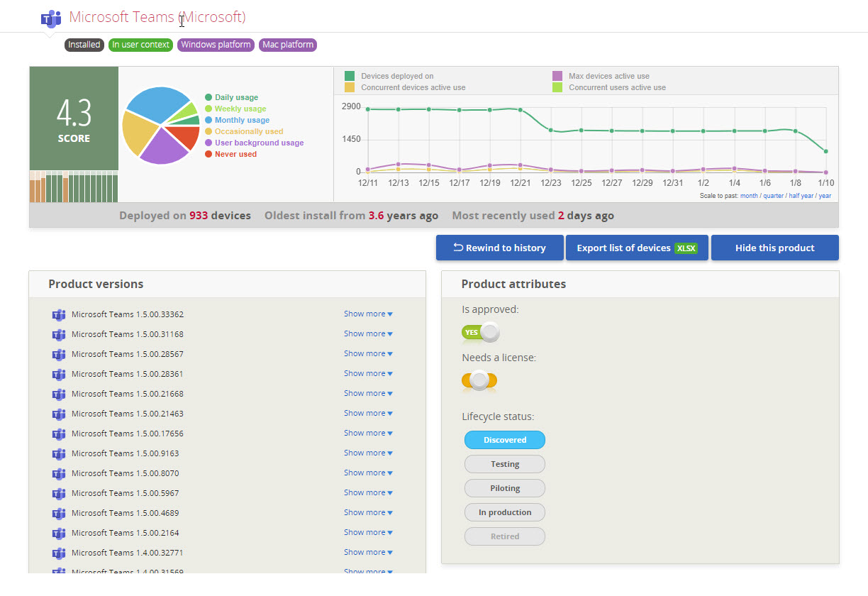Image resolution: width=868 pixels, height=596 pixels.
Task: Expand Show more for version 1.4.00.32771
Action: (x=368, y=552)
